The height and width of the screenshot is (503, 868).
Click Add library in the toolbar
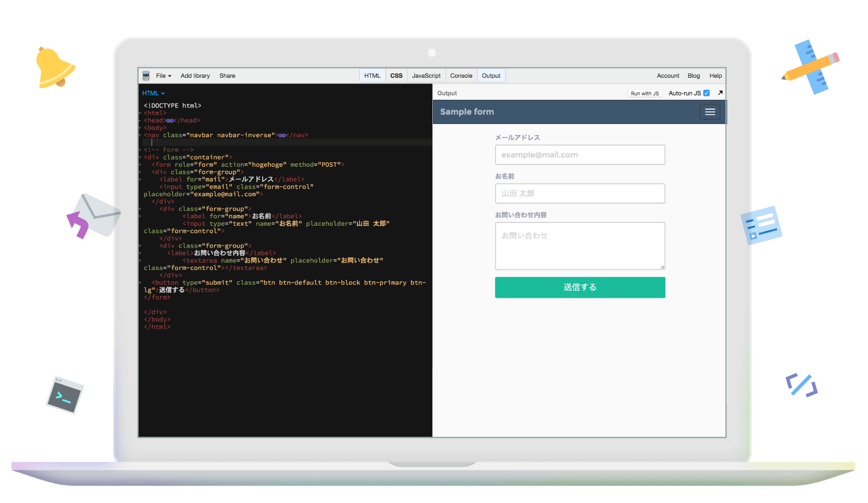point(195,75)
